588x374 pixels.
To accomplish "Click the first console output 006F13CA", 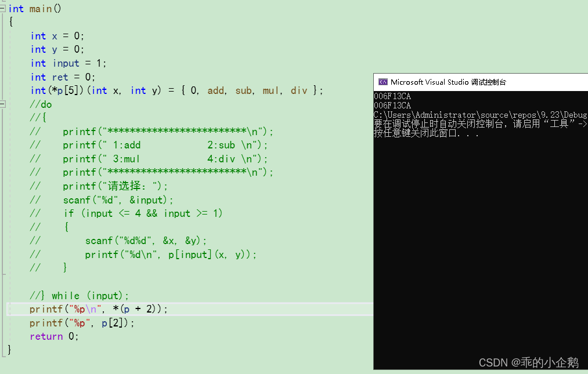I will pos(392,96).
